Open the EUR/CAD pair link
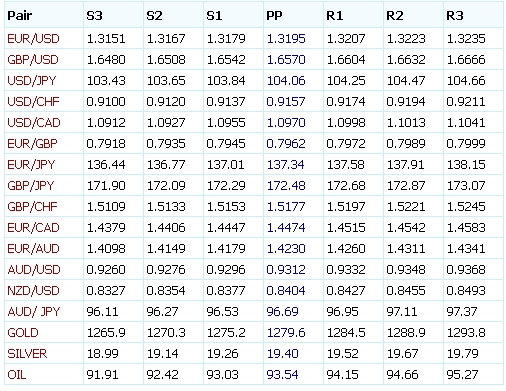Screen dimensions: 506x391 33,228
